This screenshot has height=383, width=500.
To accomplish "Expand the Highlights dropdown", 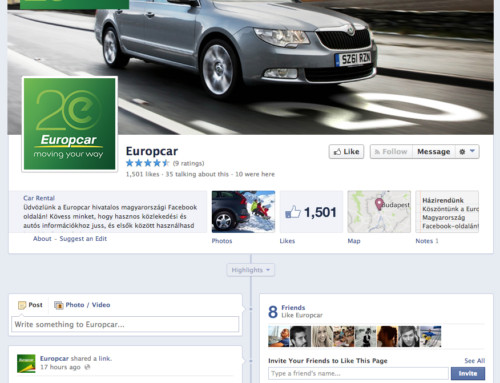I will [x=251, y=270].
